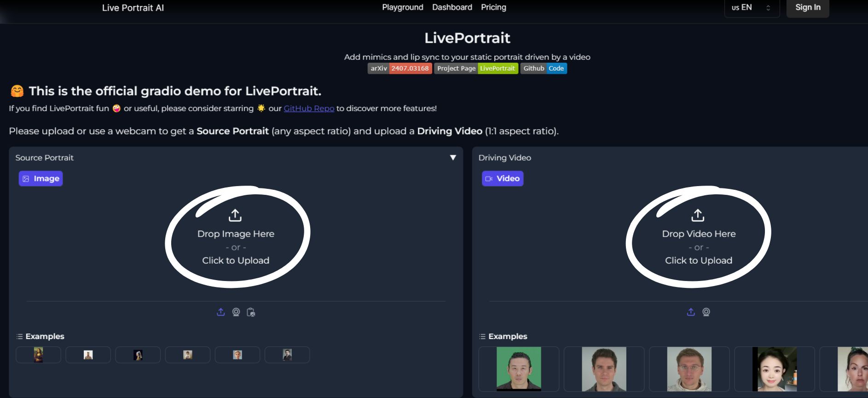The height and width of the screenshot is (398, 868).
Task: Collapse the Source Portrait panel with the triangle
Action: click(453, 158)
